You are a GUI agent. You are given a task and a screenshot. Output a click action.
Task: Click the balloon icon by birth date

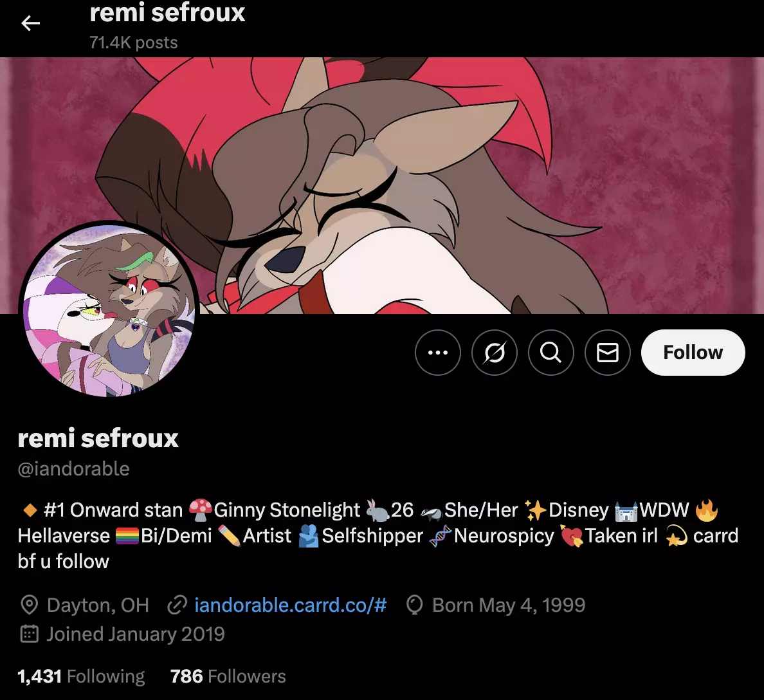tap(415, 605)
